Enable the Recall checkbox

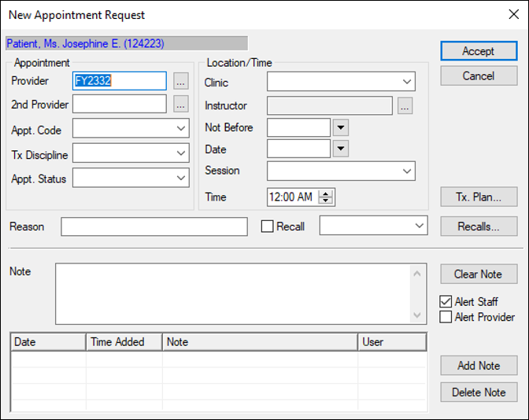pyautogui.click(x=268, y=227)
